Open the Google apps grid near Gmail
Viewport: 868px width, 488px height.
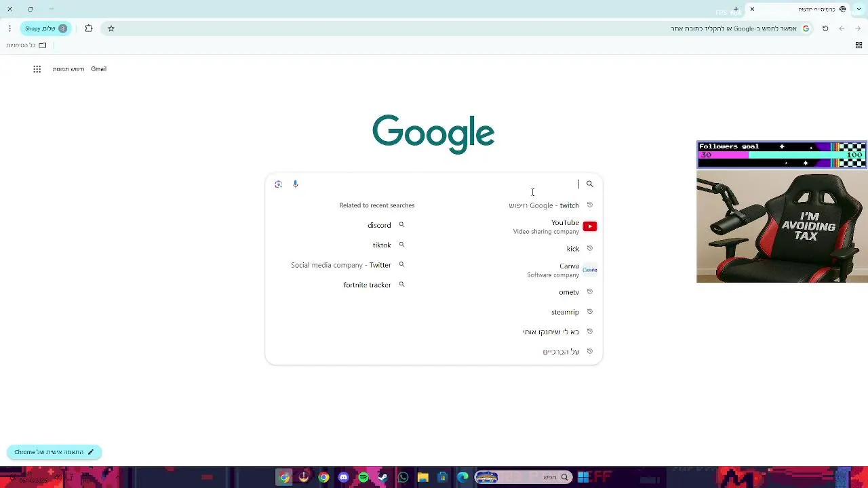tap(37, 69)
